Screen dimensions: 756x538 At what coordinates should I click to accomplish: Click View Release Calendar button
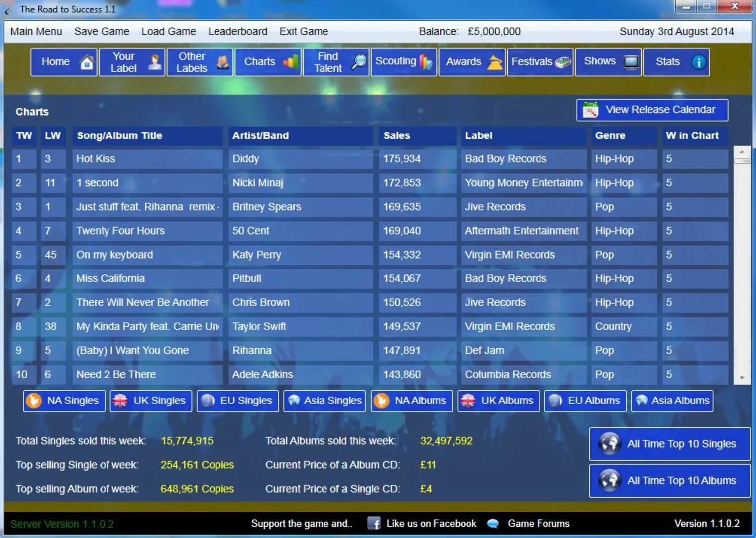[x=652, y=110]
